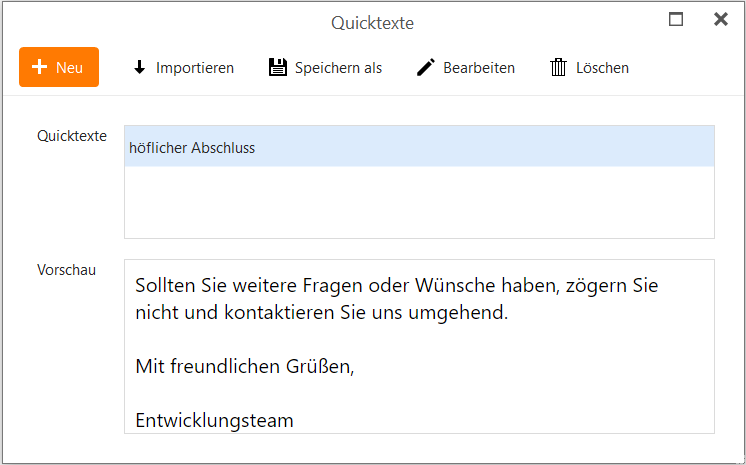Click the Löschen label

[602, 68]
